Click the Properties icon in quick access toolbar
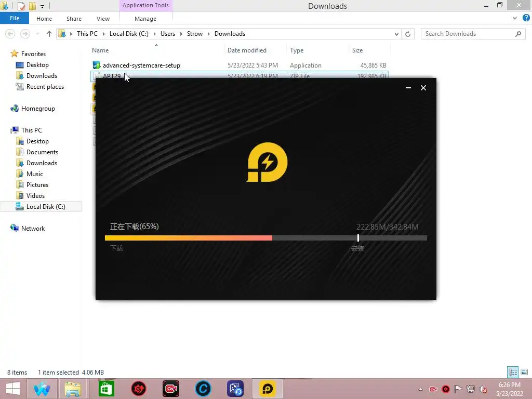This screenshot has width=532, height=399. (x=21, y=6)
